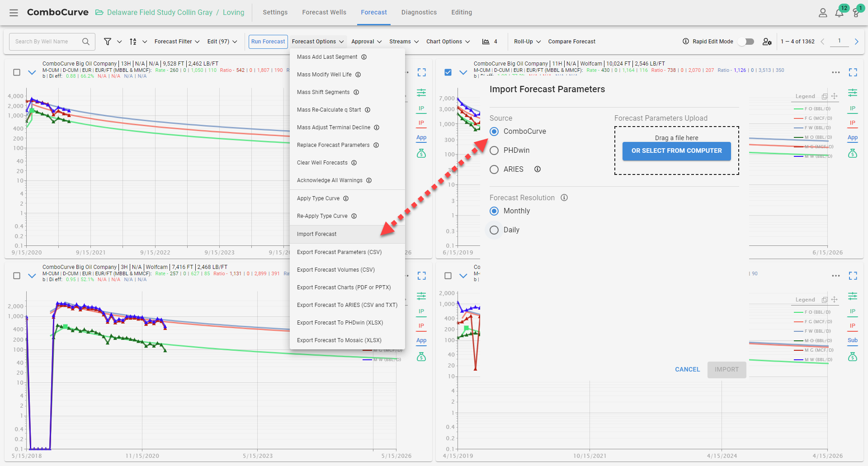
Task: Switch to the Editing tab
Action: point(462,12)
